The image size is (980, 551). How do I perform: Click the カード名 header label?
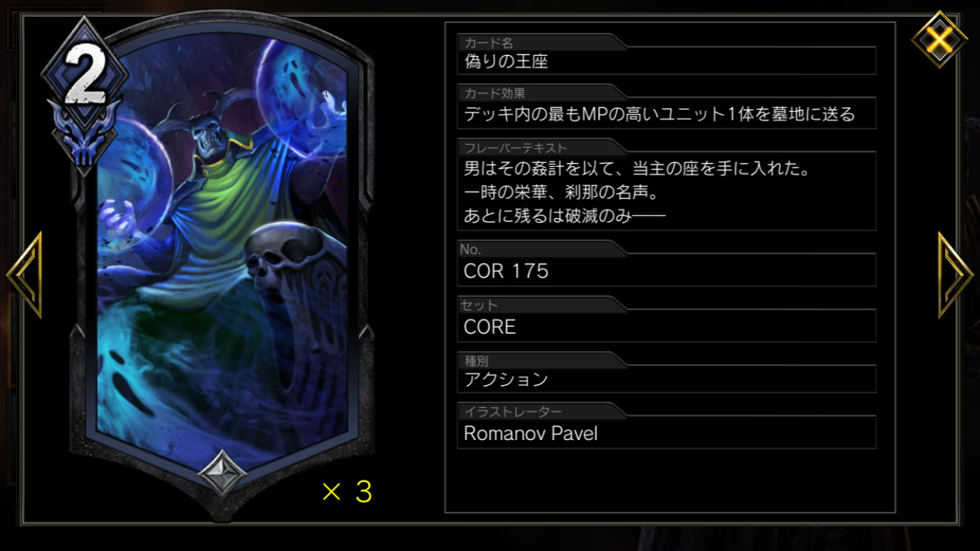[489, 43]
